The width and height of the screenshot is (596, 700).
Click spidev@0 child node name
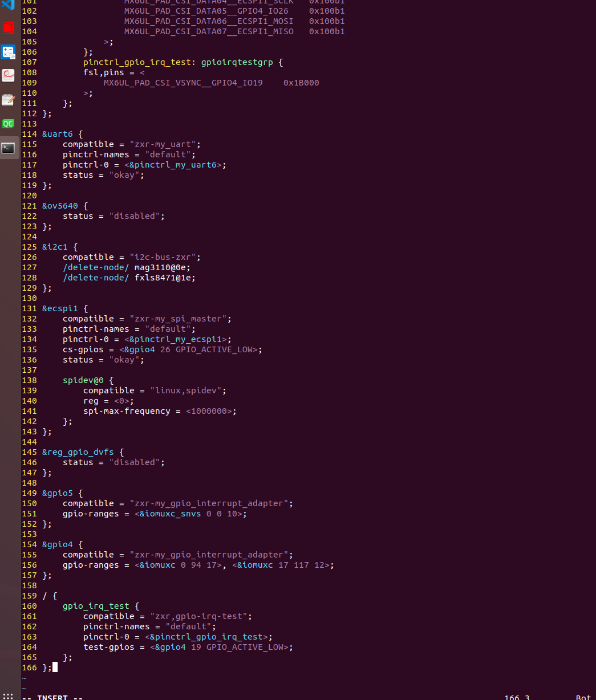coord(83,380)
